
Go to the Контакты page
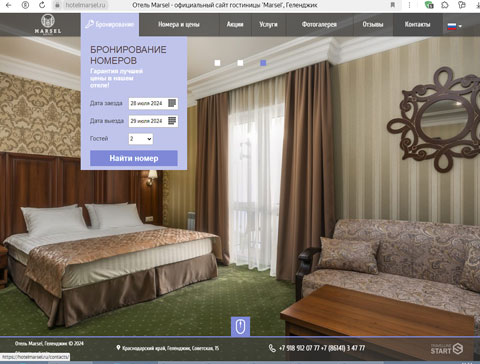[x=417, y=24]
